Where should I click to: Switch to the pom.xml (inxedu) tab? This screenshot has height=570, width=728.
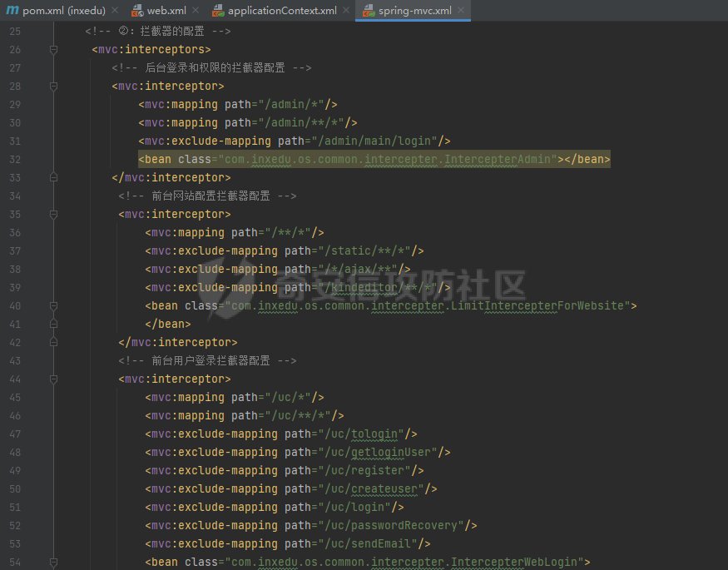tap(64, 11)
